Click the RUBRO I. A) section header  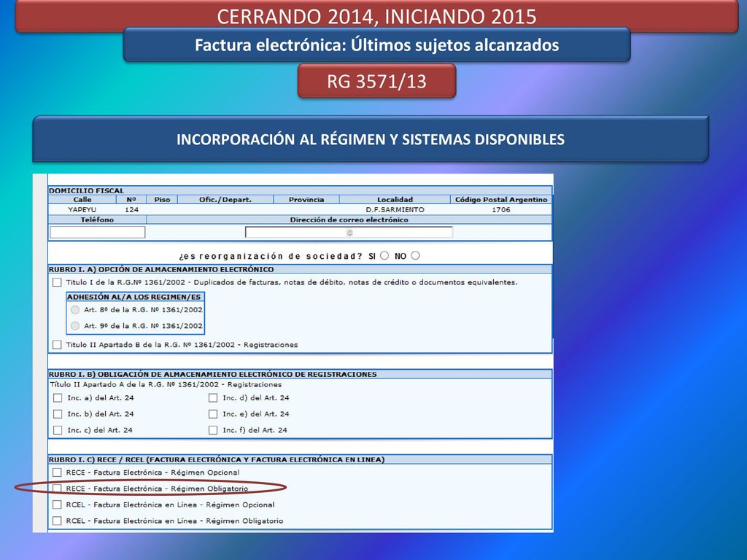300,270
